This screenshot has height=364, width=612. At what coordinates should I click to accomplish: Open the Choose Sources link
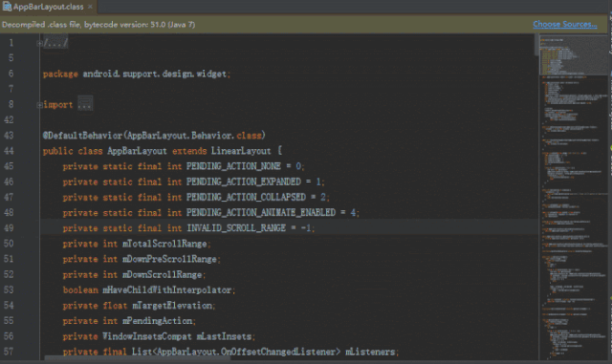click(x=565, y=24)
